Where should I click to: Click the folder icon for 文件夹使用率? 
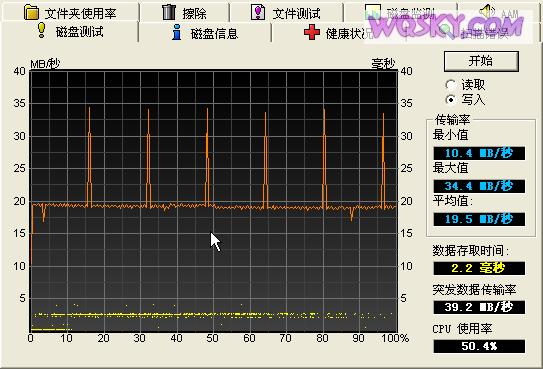[x=32, y=12]
